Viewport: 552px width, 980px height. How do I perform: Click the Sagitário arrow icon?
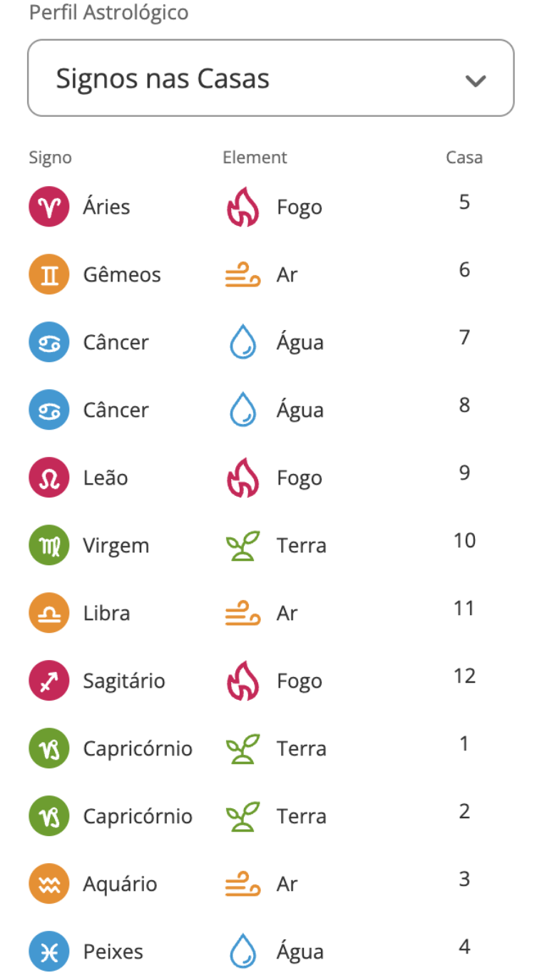[49, 681]
